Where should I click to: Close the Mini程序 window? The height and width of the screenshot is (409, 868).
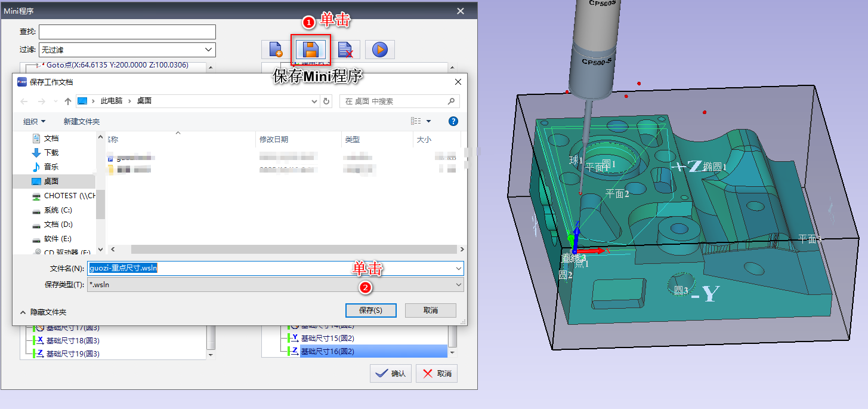point(460,11)
